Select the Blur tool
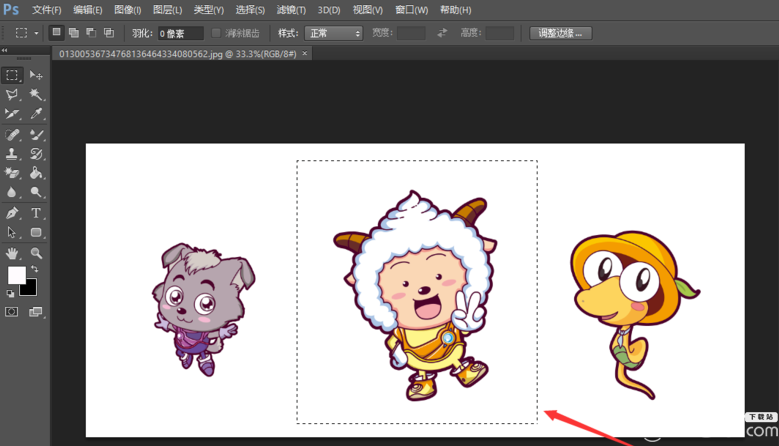The image size is (779, 446). [12, 192]
